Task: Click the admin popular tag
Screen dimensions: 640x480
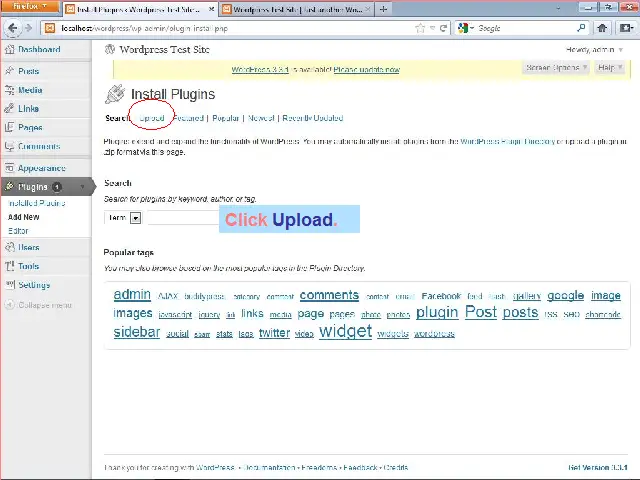Action: click(132, 295)
